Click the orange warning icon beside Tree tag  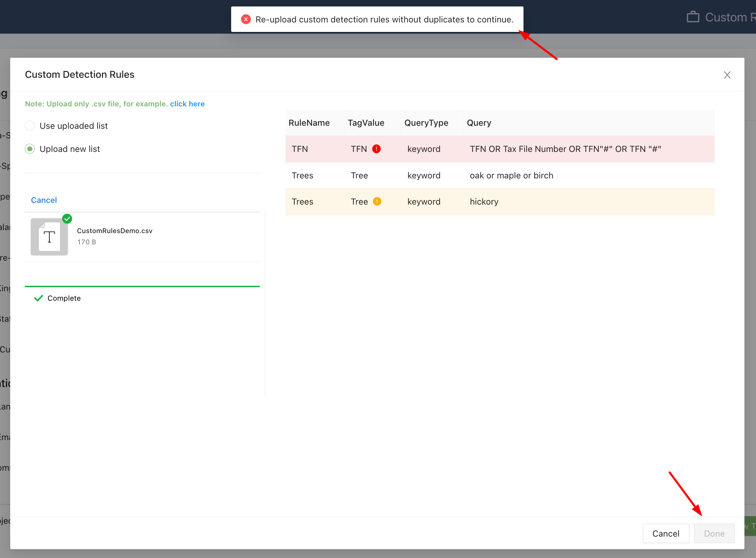pos(377,202)
